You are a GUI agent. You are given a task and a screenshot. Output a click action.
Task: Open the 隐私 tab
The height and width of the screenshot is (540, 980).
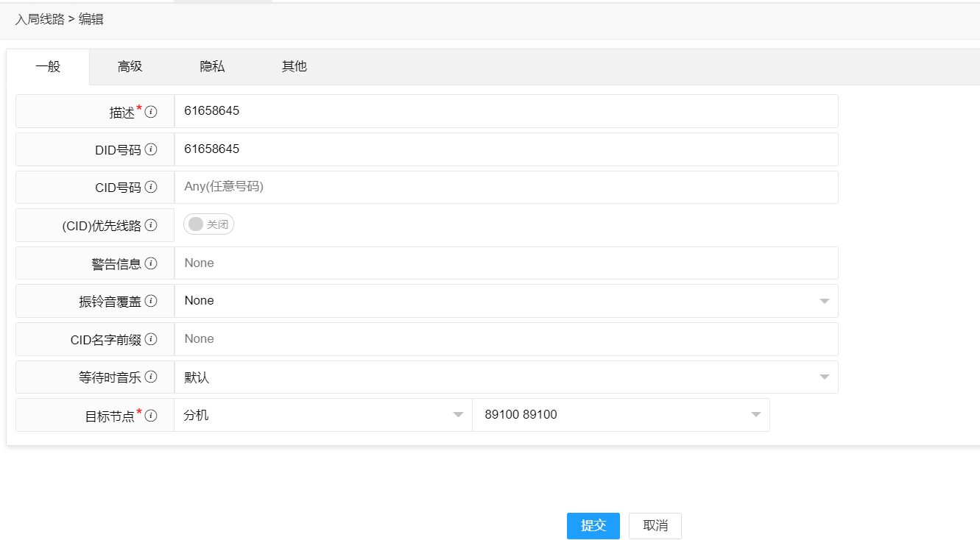pos(211,66)
